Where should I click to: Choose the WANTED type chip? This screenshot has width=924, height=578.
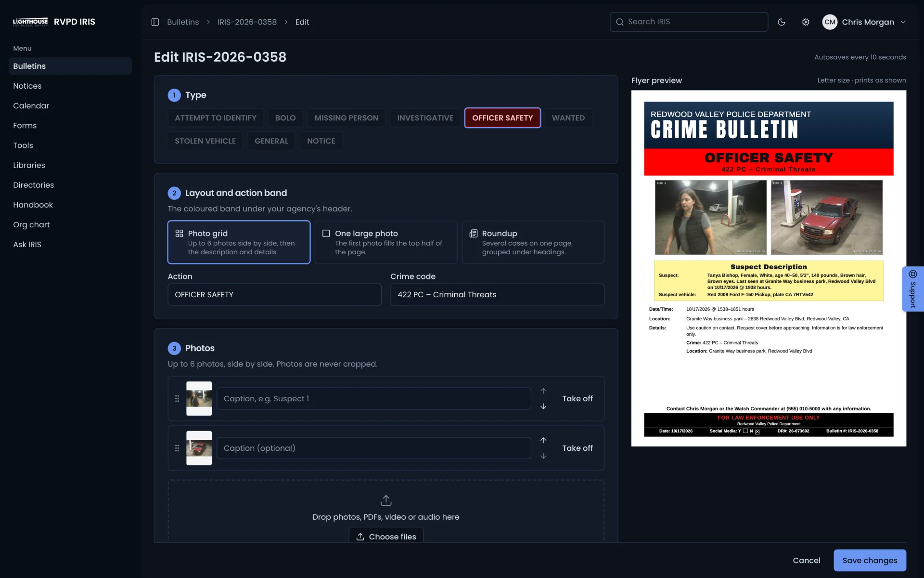568,118
